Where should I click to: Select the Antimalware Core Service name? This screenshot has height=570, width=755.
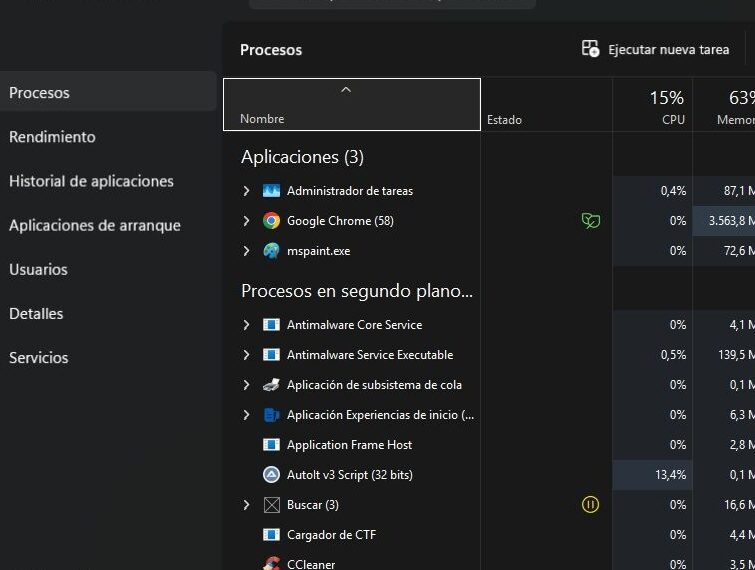click(354, 324)
